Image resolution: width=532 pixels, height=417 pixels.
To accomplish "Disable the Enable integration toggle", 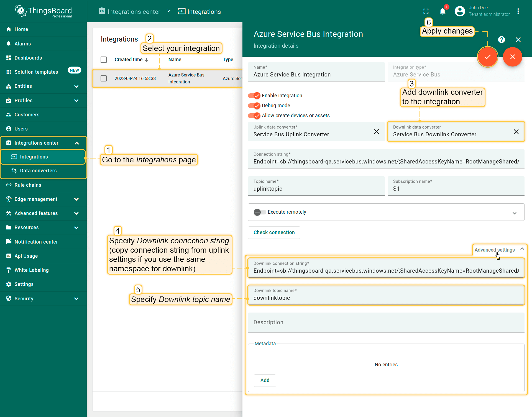I will (x=254, y=96).
